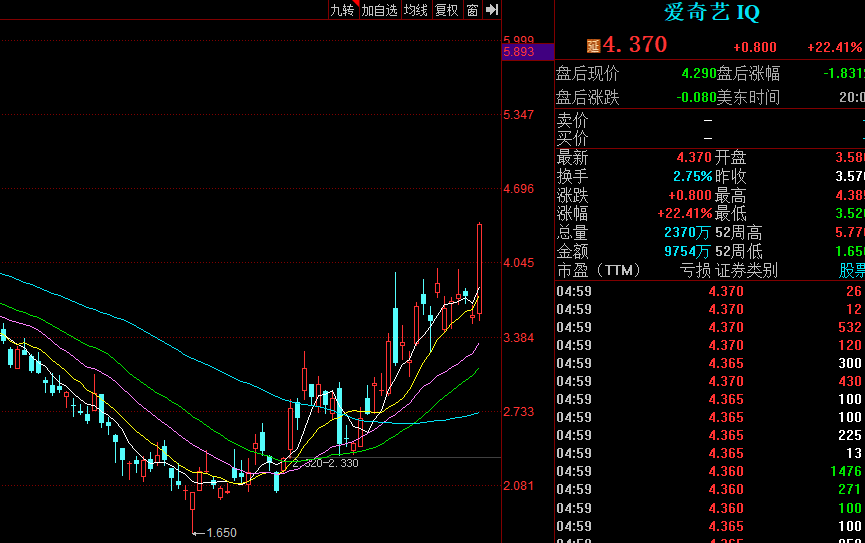Click the 2.320-2.330 gap annotation on chart
865x543 pixels.
[x=325, y=463]
